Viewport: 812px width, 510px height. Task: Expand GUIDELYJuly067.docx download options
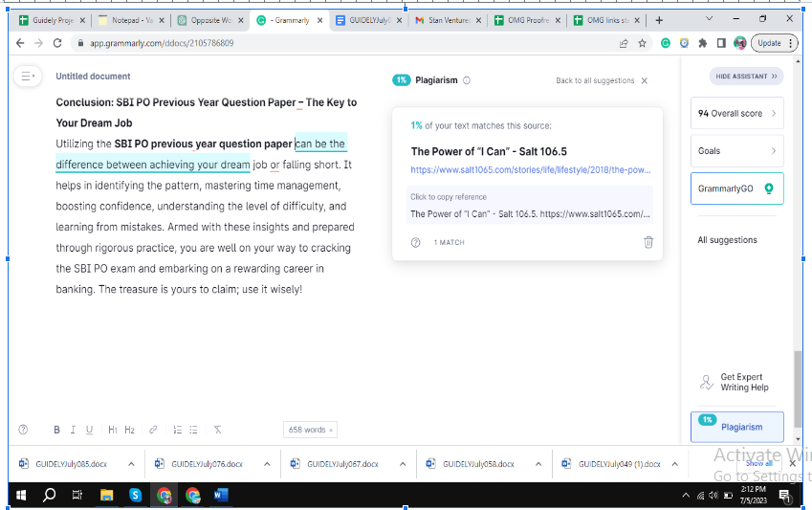point(403,464)
